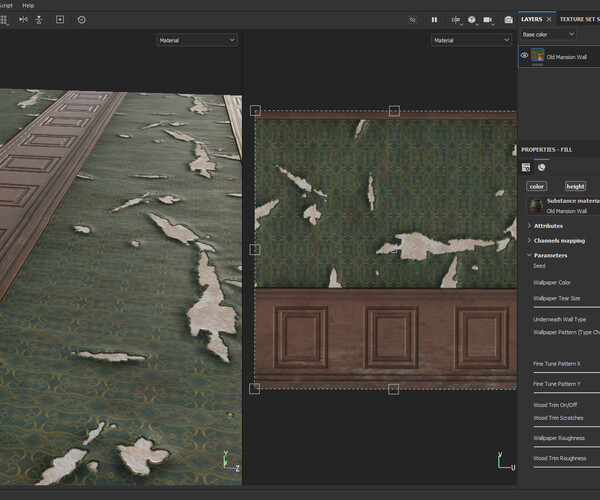600x500 pixels.
Task: Toggle the color channel button
Action: pos(536,186)
